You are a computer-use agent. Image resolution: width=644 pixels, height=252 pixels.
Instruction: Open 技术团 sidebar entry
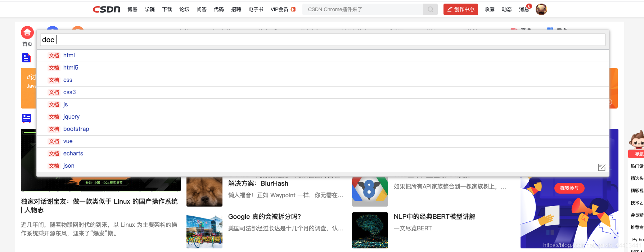(x=637, y=203)
